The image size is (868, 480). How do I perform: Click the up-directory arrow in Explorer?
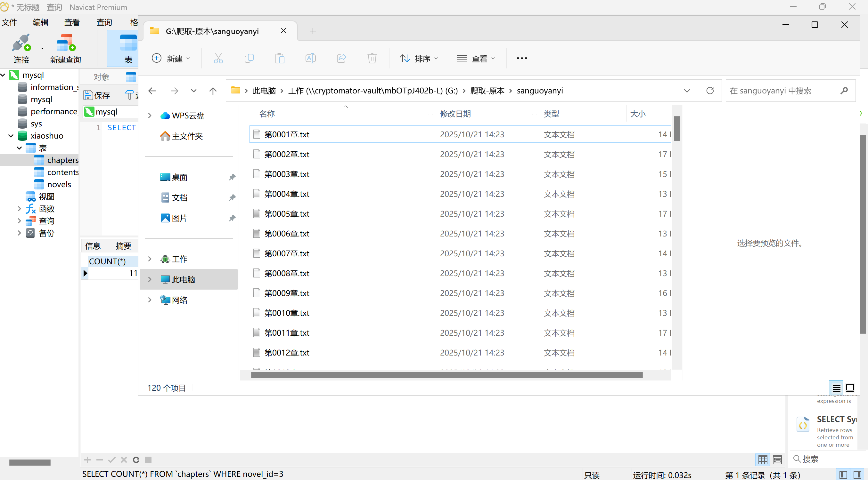[213, 91]
